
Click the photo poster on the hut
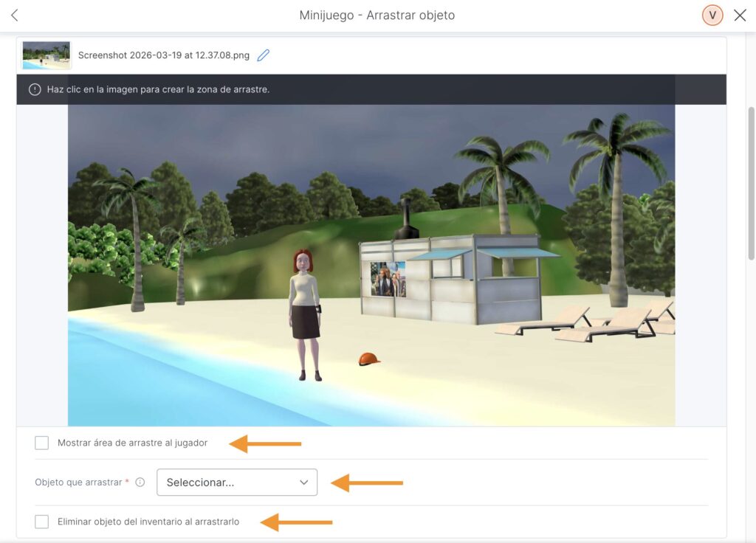[388, 280]
